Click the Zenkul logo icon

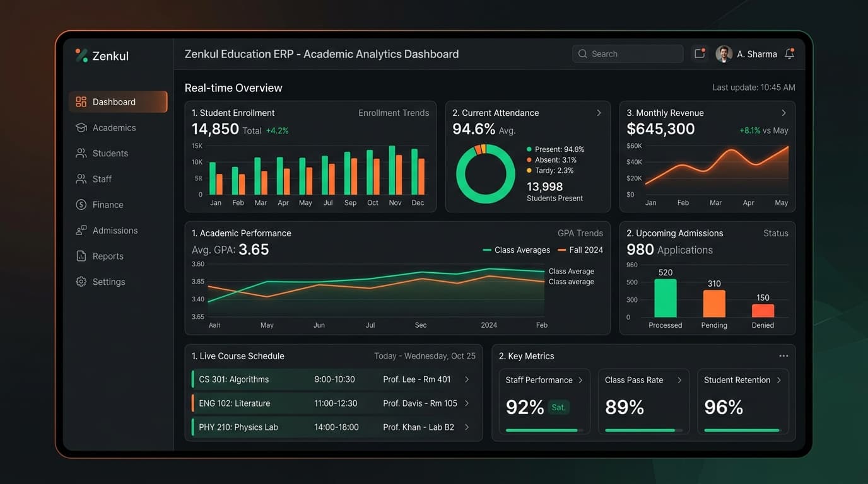81,55
